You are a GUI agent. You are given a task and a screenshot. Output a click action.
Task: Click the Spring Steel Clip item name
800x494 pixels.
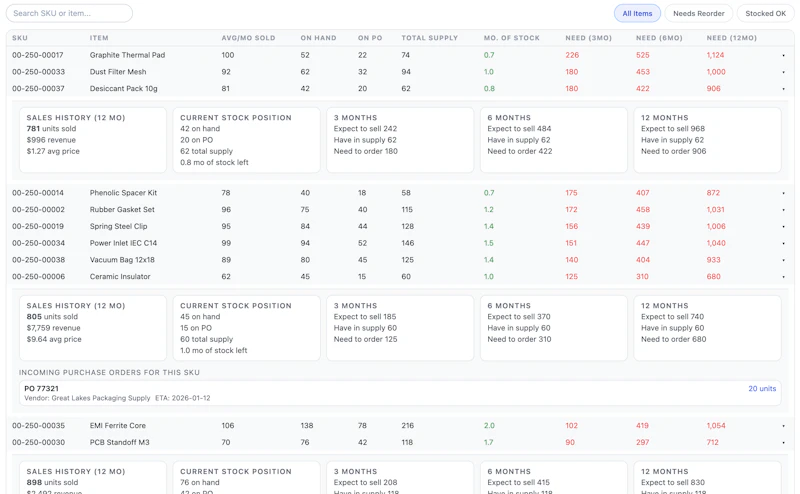[x=118, y=227]
